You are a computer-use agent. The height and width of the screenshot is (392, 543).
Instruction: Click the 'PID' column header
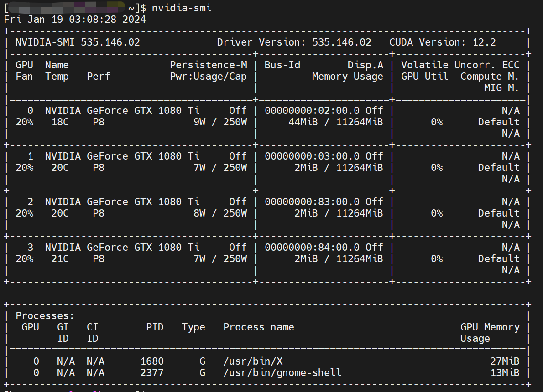point(155,327)
